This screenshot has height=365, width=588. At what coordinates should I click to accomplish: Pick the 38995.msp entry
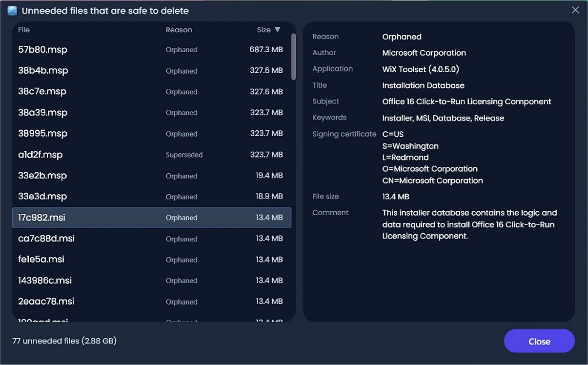pos(152,134)
